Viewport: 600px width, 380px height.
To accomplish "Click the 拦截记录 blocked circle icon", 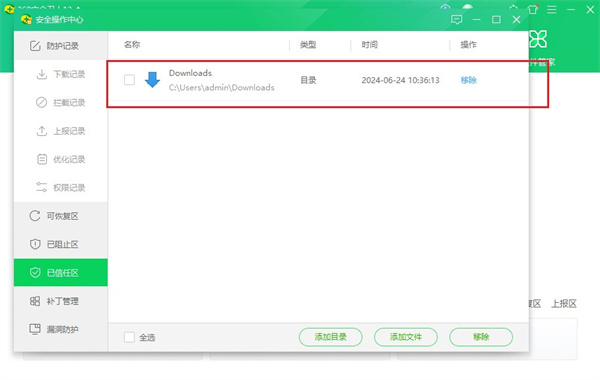I will click(41, 103).
